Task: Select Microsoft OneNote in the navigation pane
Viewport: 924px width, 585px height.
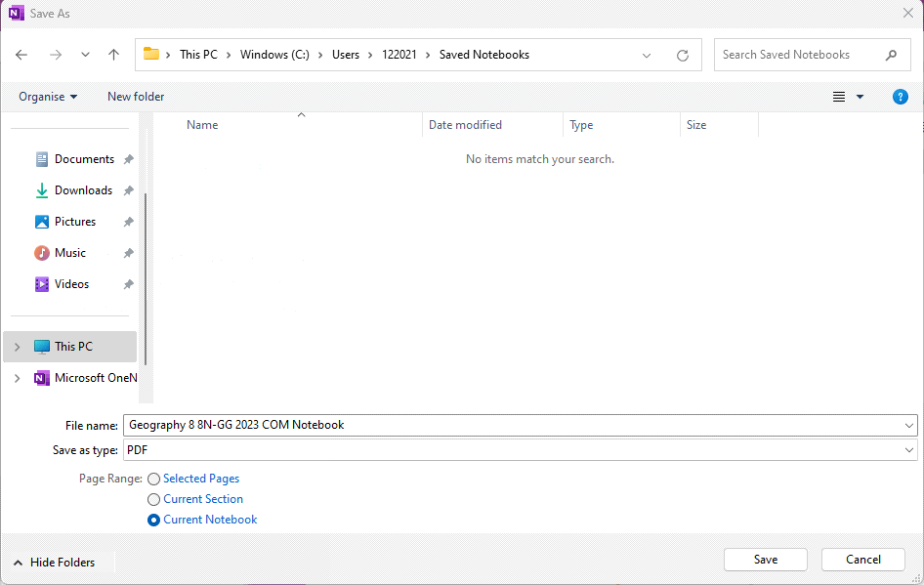Action: pyautogui.click(x=85, y=378)
